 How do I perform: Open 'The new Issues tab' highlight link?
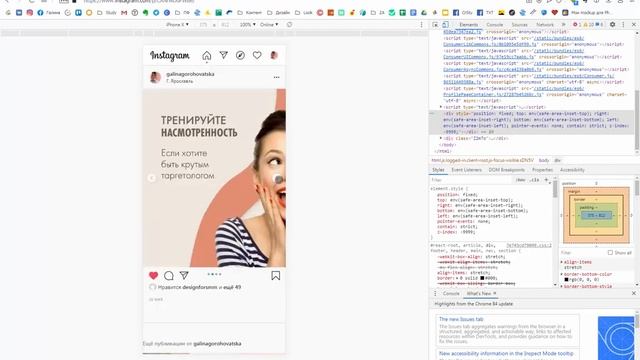(461, 319)
